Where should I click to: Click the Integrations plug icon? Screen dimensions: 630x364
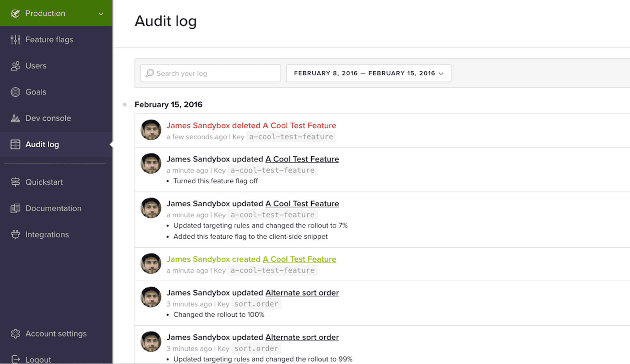pos(15,234)
